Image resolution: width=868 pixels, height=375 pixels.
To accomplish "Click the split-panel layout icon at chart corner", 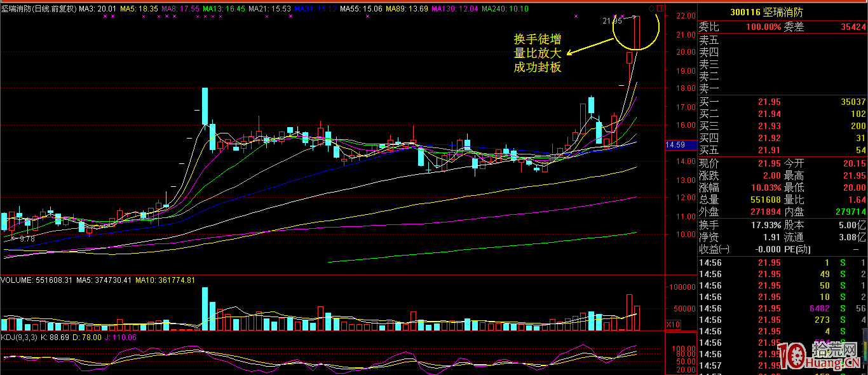I will point(660,8).
